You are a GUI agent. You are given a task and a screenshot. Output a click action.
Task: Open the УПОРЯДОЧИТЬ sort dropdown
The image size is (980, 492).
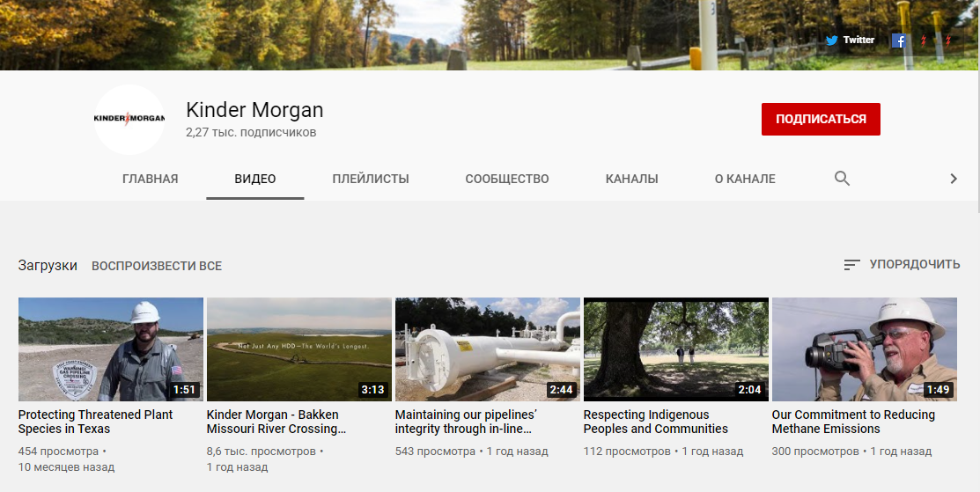coord(902,264)
